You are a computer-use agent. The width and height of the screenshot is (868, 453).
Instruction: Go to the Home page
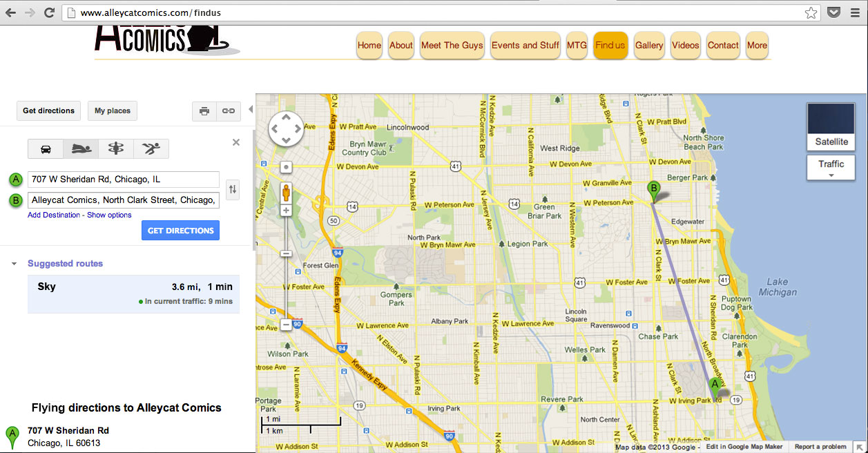(x=369, y=46)
